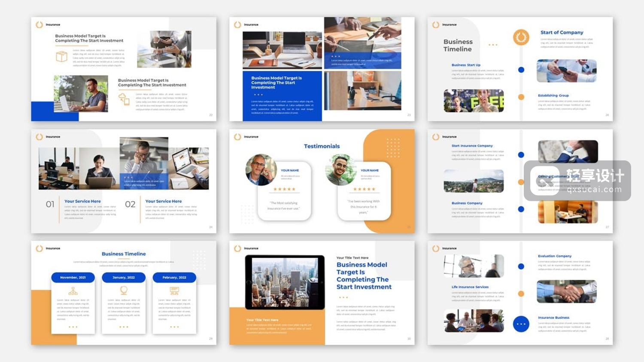Click the Start Insurance Company label
This screenshot has width=644, height=362.
472,146
